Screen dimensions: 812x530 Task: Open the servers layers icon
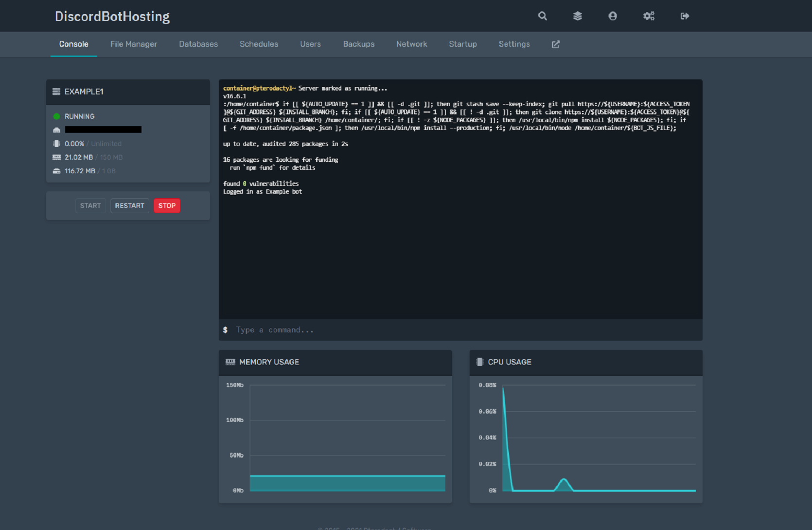(577, 16)
